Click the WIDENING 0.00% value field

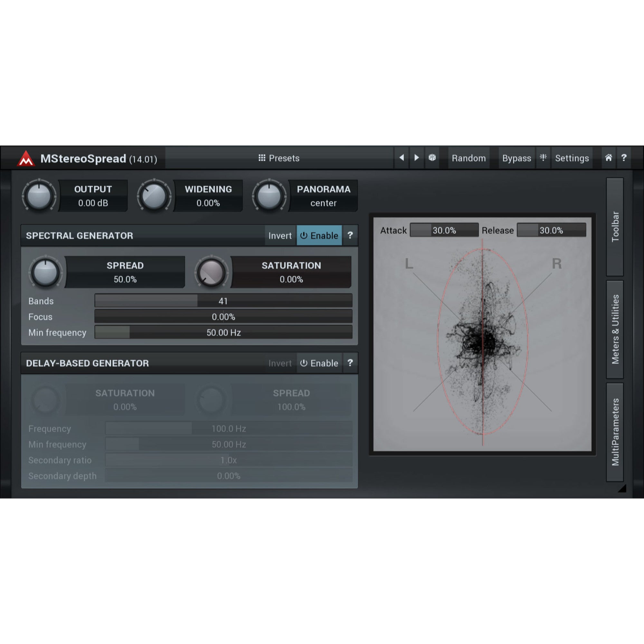208,196
